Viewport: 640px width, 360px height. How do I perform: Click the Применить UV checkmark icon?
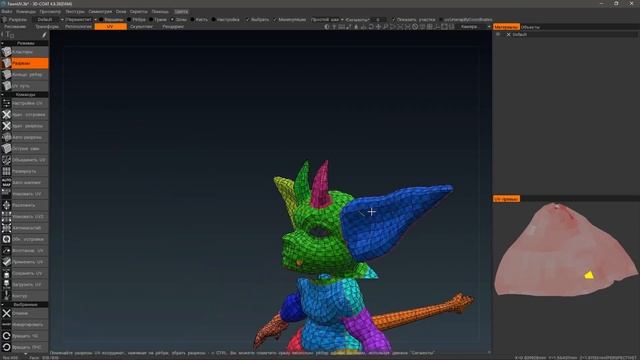click(6, 262)
